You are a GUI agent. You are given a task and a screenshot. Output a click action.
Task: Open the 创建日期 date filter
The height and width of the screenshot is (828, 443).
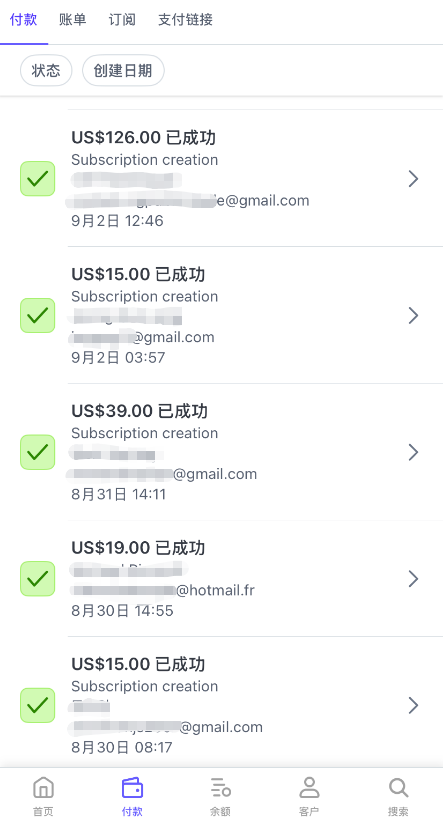pyautogui.click(x=123, y=70)
